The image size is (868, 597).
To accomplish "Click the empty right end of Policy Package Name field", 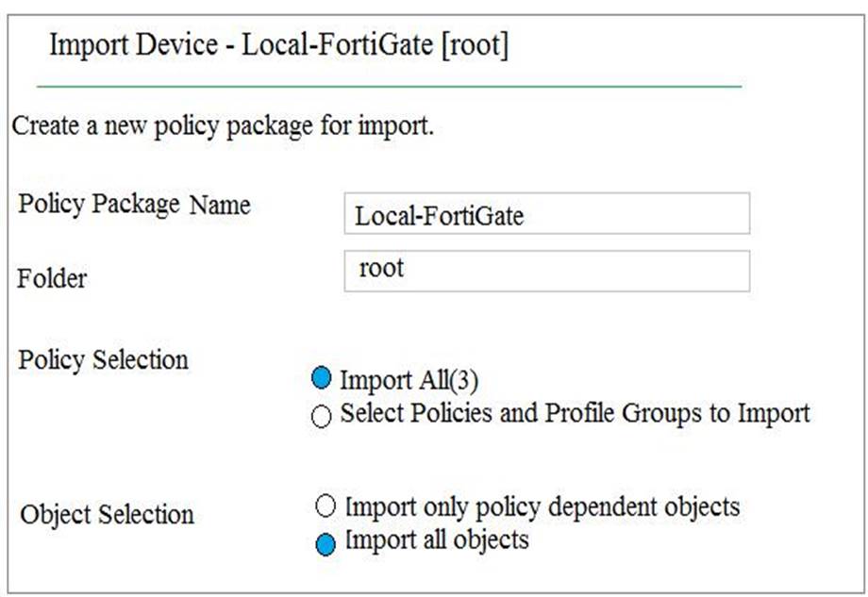I will click(698, 214).
